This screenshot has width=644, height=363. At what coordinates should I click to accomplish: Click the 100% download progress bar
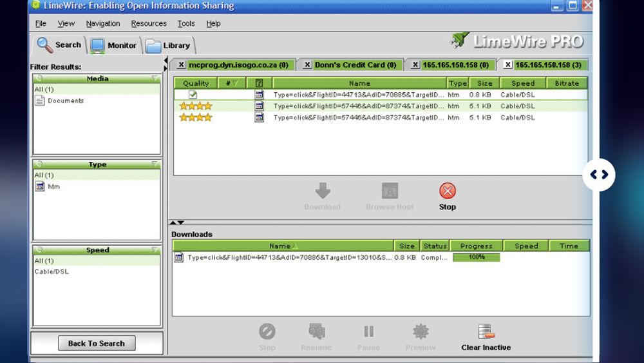click(x=477, y=257)
